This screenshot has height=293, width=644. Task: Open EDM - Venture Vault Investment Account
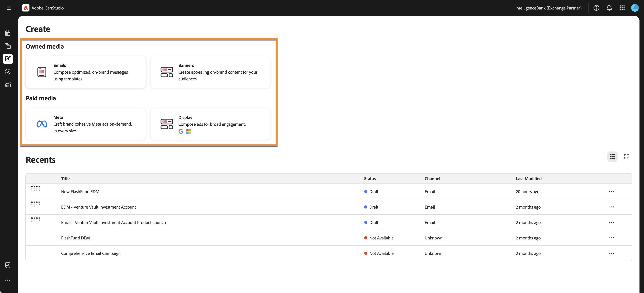point(99,207)
